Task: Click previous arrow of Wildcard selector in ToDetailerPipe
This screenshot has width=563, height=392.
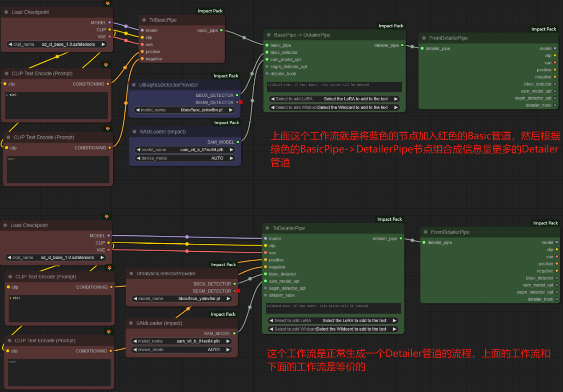Action: (271, 329)
